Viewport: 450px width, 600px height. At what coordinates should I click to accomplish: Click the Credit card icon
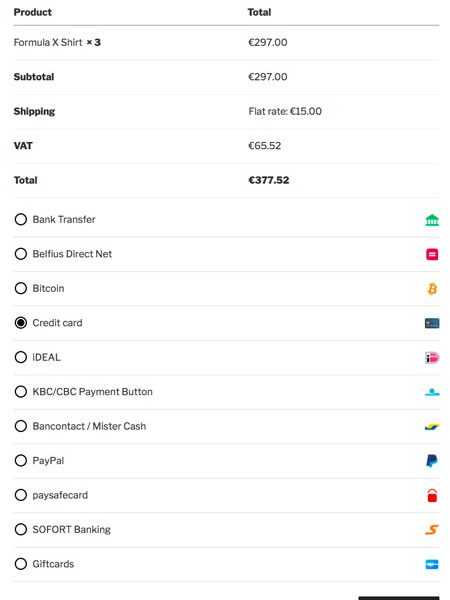[x=432, y=323]
